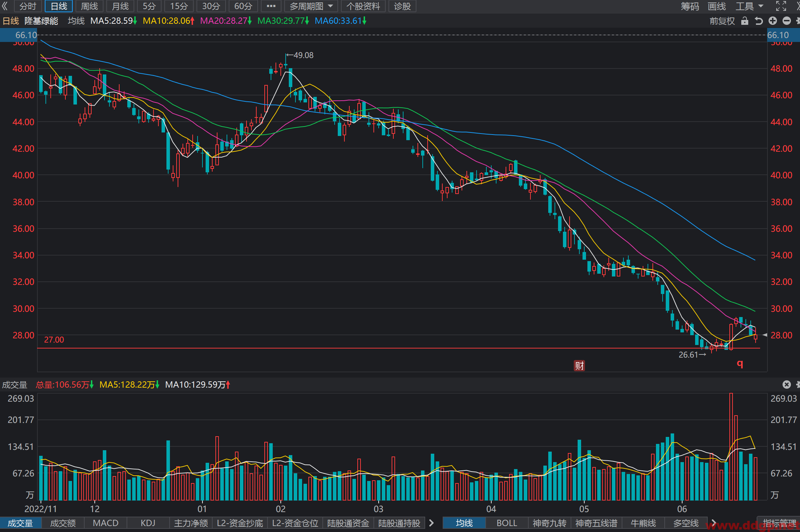Viewport: 800px width, 532px height.
Task: Click 隆基绿能 stock name
Action: (x=41, y=21)
